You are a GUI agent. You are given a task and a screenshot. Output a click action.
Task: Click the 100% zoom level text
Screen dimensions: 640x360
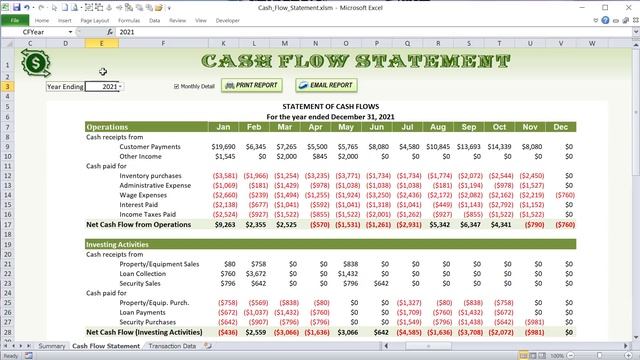coord(557,356)
